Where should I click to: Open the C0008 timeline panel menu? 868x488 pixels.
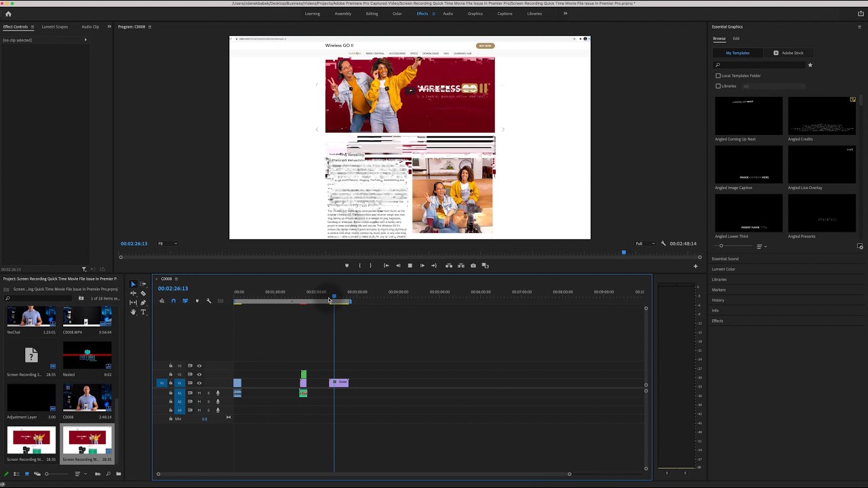pyautogui.click(x=176, y=279)
